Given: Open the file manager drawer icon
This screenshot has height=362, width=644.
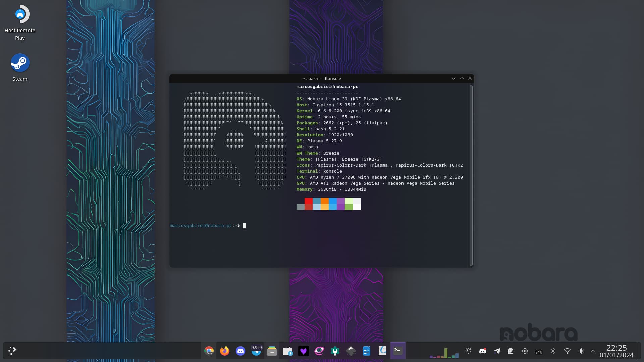Looking at the screenshot, I should [x=272, y=351].
